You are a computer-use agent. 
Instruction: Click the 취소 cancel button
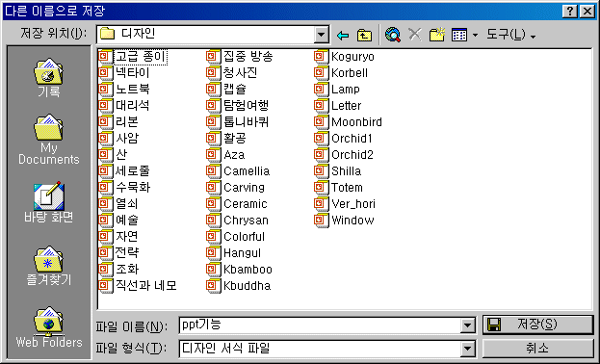point(537,348)
